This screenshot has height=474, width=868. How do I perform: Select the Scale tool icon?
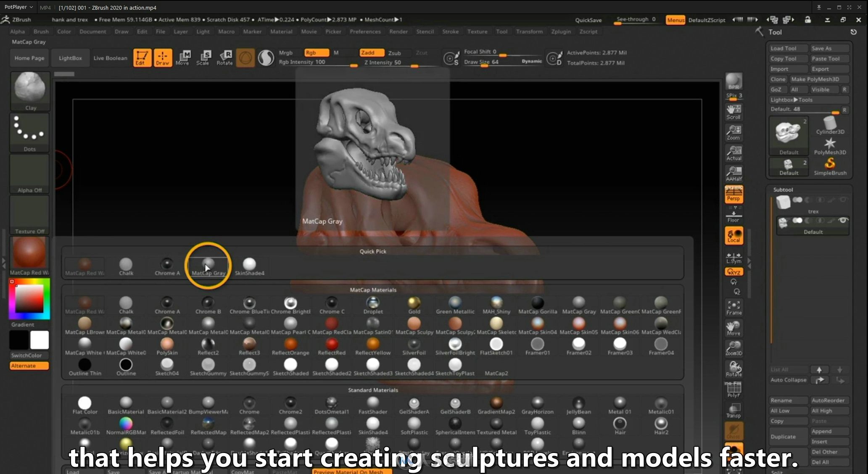coord(203,58)
